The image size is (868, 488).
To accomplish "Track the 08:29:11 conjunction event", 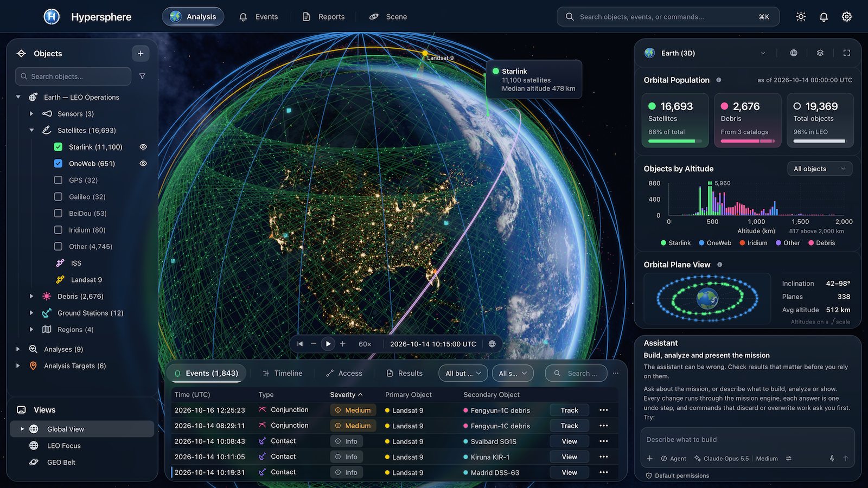I will tap(569, 426).
